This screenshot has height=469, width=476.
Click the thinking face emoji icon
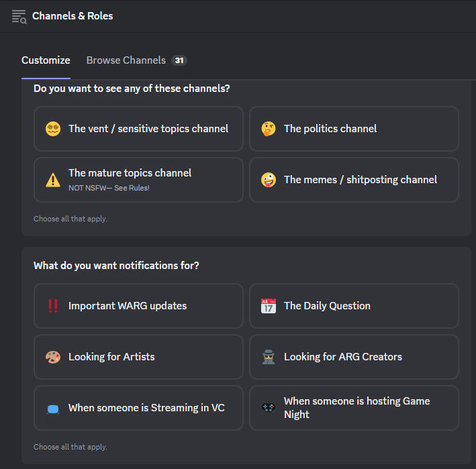coord(269,129)
